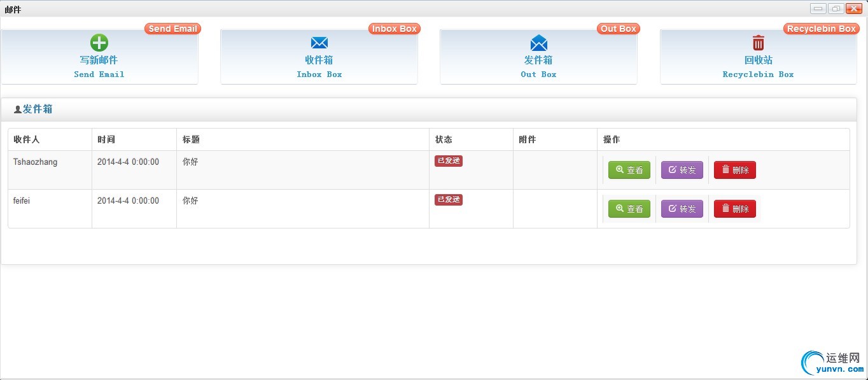Click the green plus Send Email icon
Viewport: 868px width, 380px height.
pyautogui.click(x=99, y=43)
